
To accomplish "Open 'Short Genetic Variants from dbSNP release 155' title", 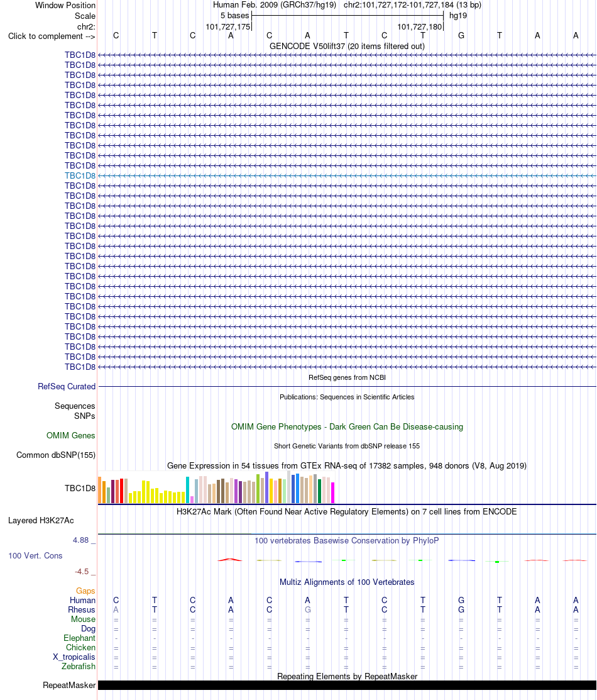I will point(347,447).
